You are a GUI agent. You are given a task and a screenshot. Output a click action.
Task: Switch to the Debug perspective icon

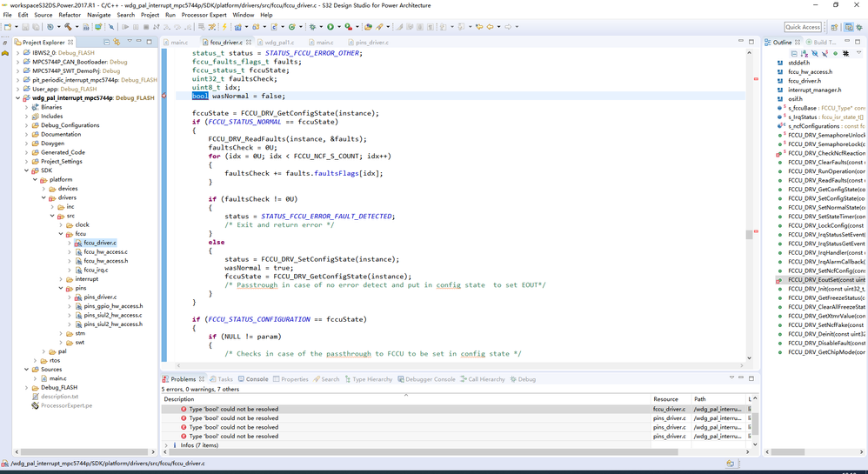[x=859, y=27]
